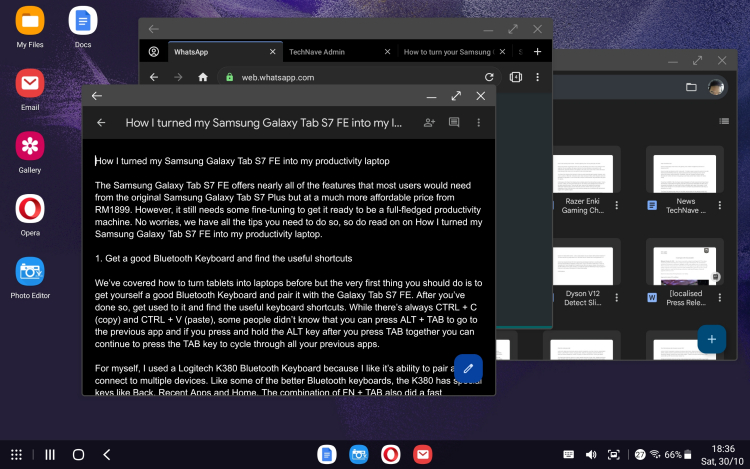Toggle the browser sidebar panel icon

(x=516, y=77)
